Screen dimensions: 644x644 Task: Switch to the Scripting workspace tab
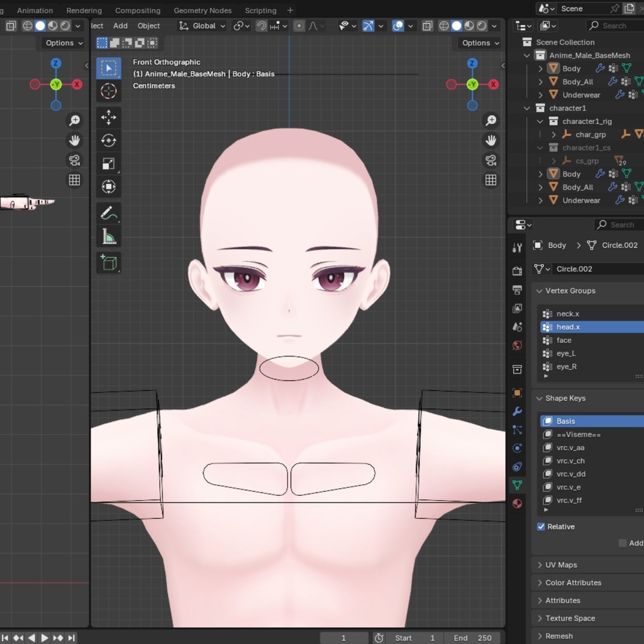coord(260,10)
